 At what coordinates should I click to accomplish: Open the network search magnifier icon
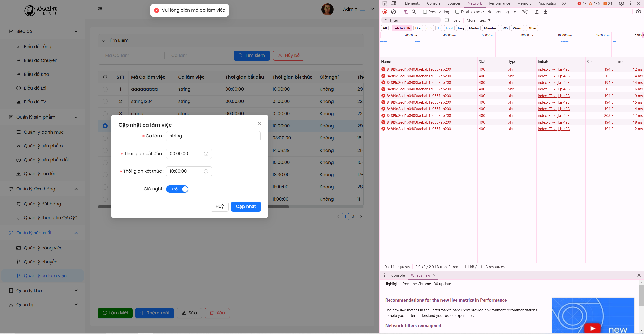pos(414,12)
